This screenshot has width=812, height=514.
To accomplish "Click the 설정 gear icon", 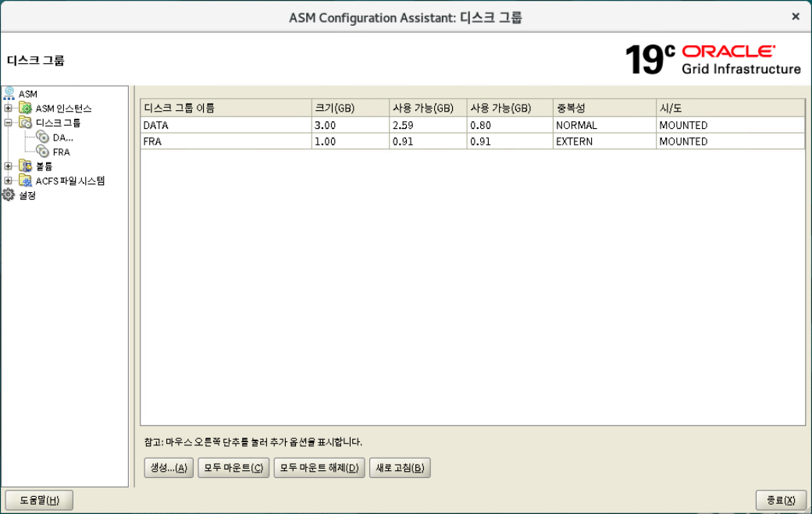I will click(x=9, y=195).
